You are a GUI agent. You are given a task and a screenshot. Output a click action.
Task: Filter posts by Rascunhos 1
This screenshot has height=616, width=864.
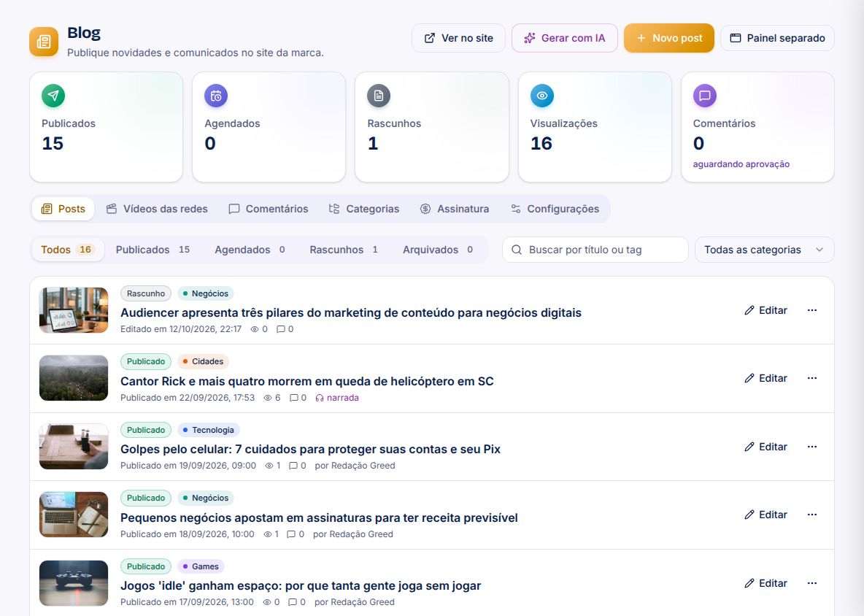coord(344,250)
